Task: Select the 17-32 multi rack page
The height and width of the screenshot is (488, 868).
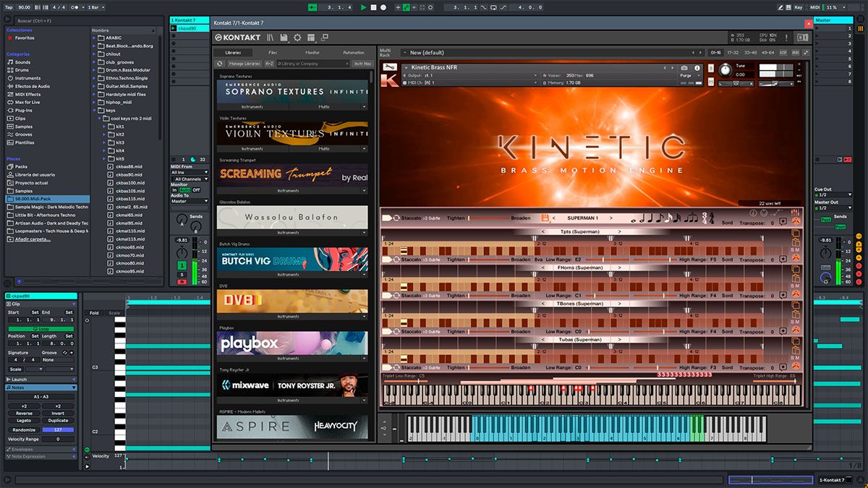Action: tap(733, 53)
